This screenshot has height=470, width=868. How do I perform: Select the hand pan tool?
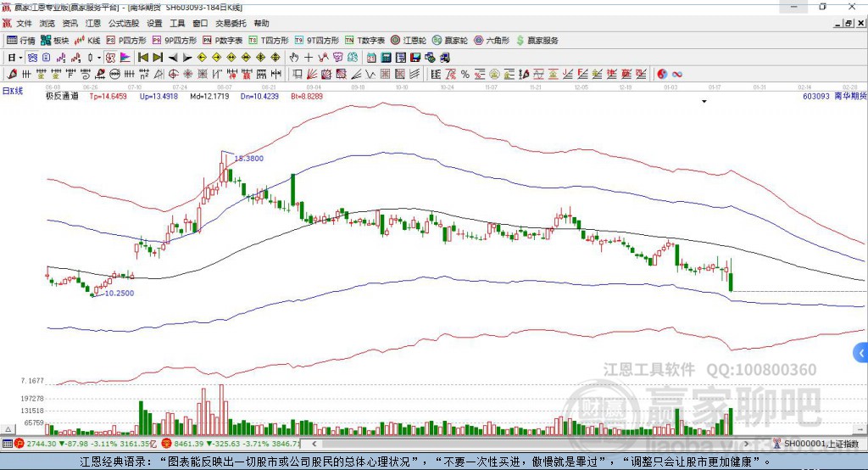coord(294,58)
